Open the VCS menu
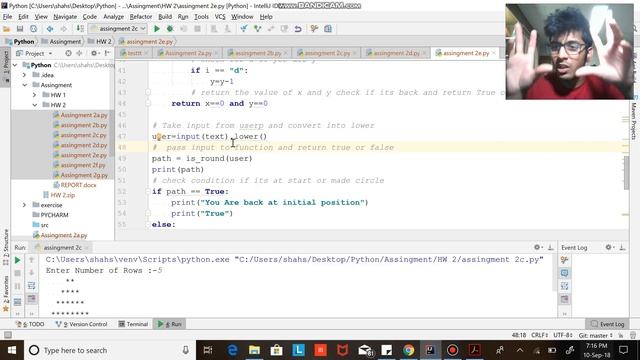The height and width of the screenshot is (360, 640). (220, 17)
